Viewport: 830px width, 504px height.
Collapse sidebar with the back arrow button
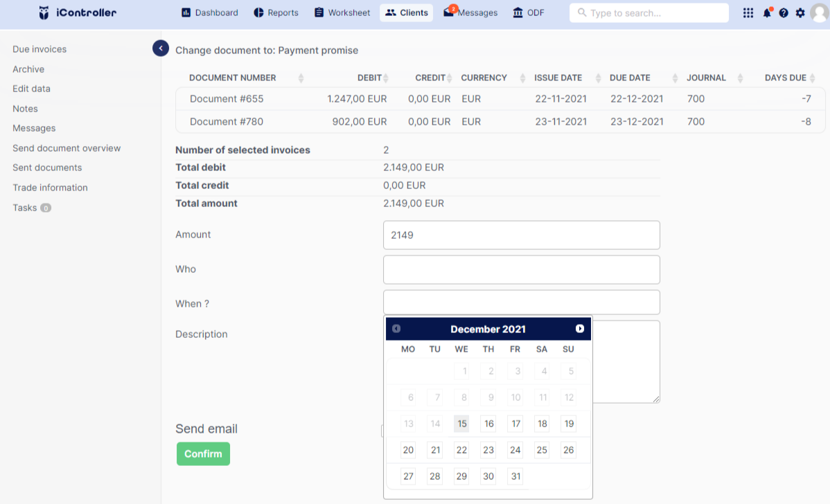pos(161,48)
